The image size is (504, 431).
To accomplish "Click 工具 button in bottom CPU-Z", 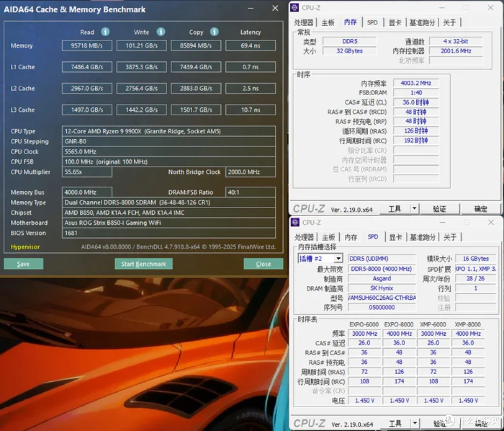I will [x=395, y=423].
